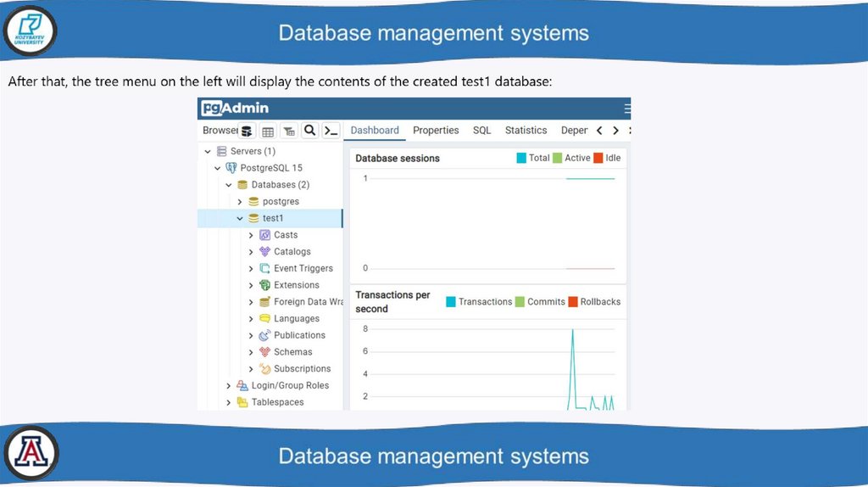
Task: Click the Query Tool database icon
Action: (x=247, y=132)
